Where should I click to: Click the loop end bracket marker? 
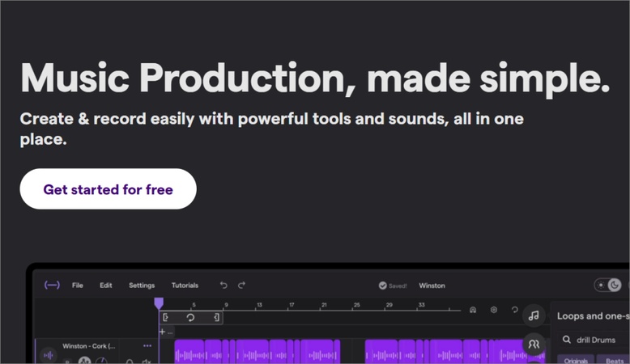coord(216,318)
